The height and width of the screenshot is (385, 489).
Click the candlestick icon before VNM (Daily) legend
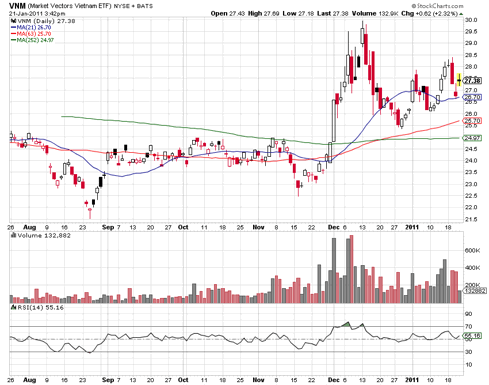click(14, 21)
